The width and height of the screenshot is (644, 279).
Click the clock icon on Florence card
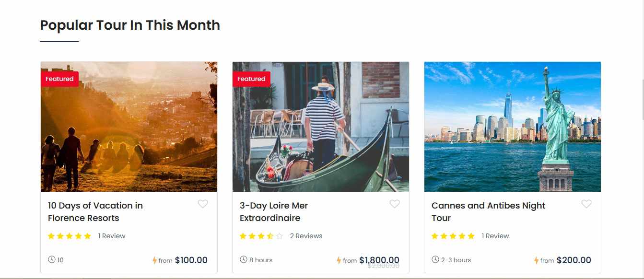click(52, 259)
